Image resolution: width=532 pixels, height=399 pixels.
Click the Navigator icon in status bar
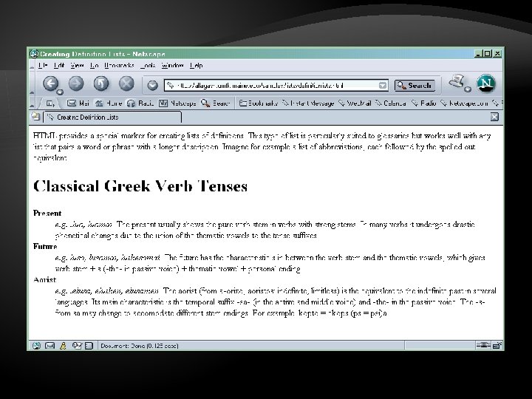pyautogui.click(x=36, y=346)
